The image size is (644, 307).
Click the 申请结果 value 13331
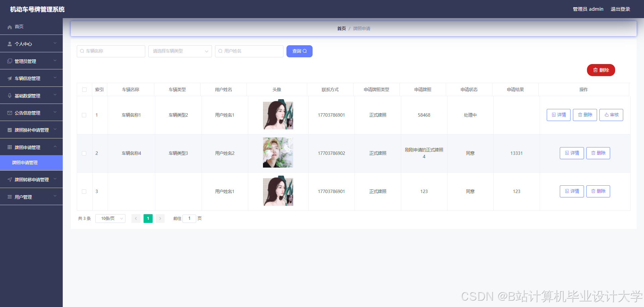click(x=517, y=153)
